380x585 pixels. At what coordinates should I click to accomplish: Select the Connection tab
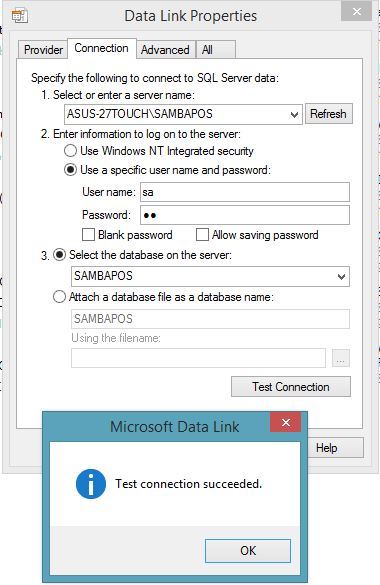tap(101, 48)
